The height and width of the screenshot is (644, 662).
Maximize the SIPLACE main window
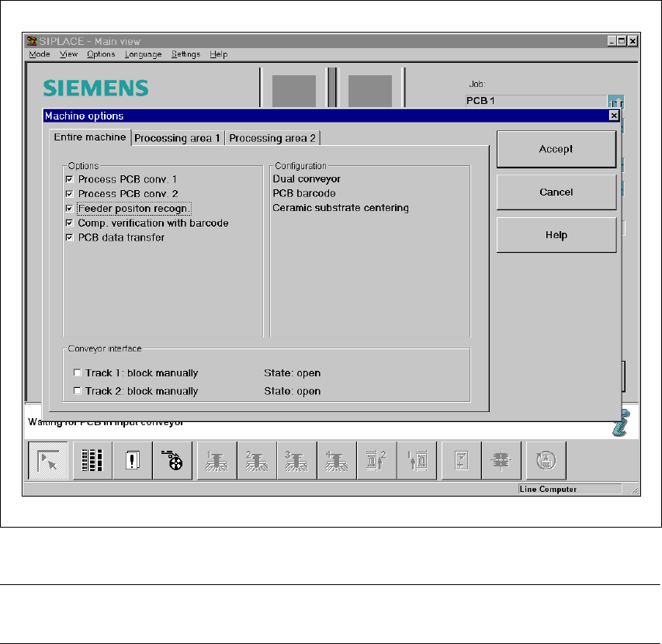point(622,41)
